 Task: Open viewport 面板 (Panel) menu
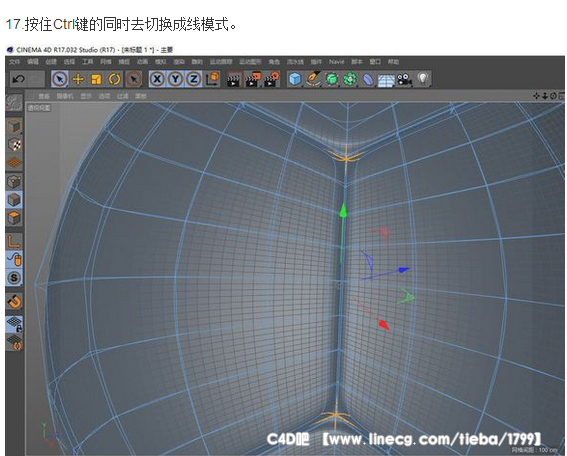point(141,96)
